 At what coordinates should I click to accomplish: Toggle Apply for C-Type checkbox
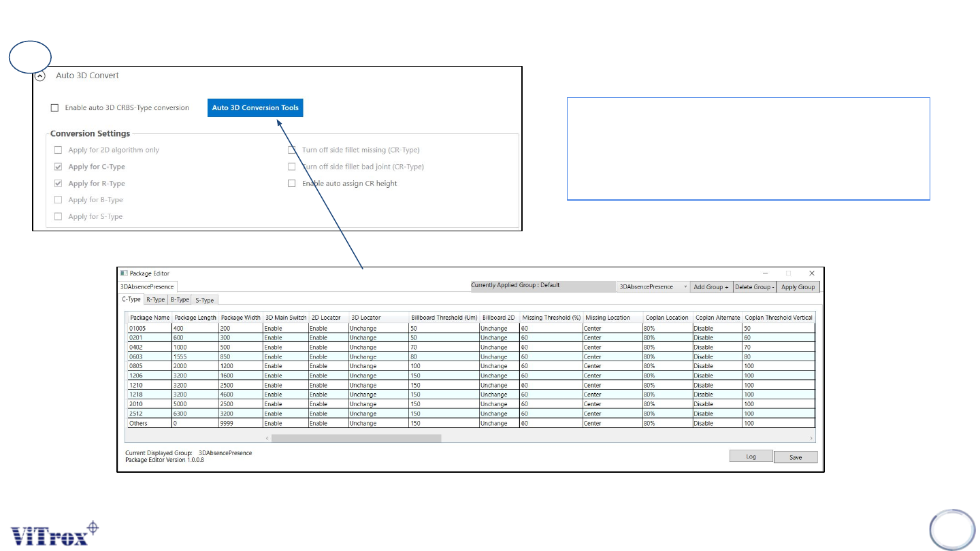(x=59, y=167)
